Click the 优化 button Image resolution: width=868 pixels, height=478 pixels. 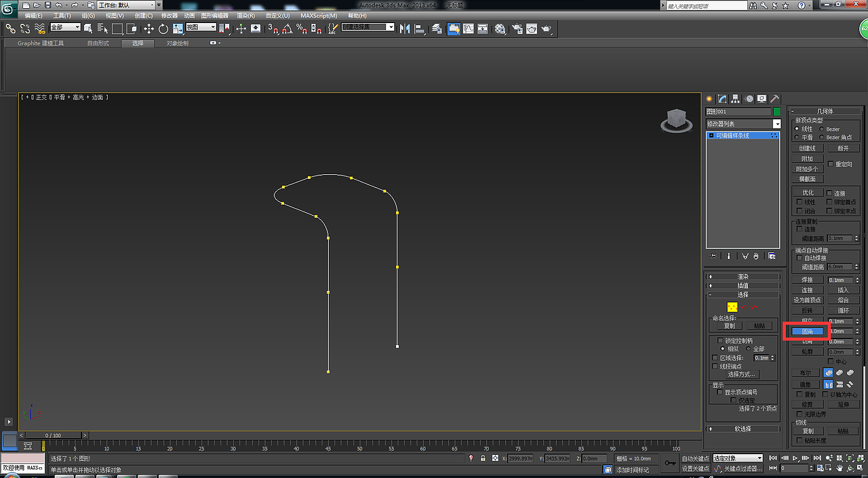808,193
